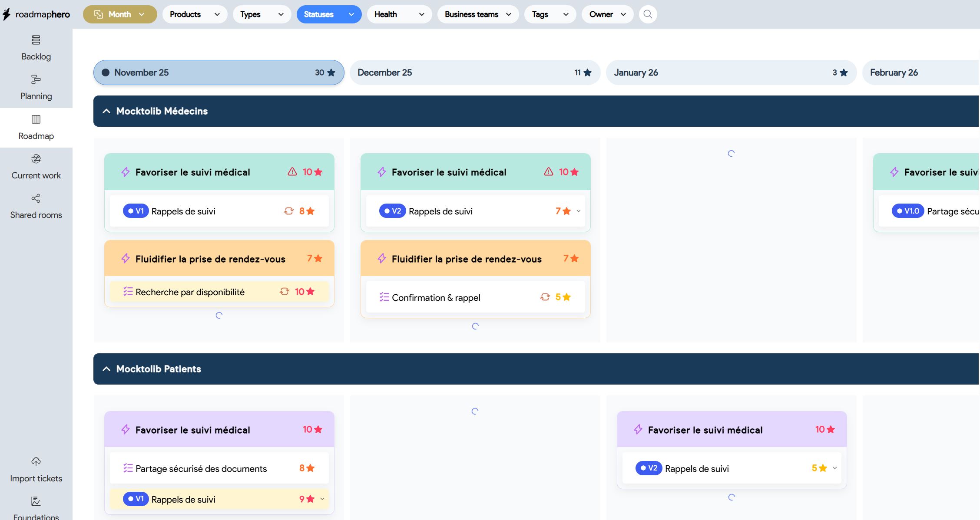Click the Import tickets cloud icon
The height and width of the screenshot is (520, 980).
[x=36, y=461]
